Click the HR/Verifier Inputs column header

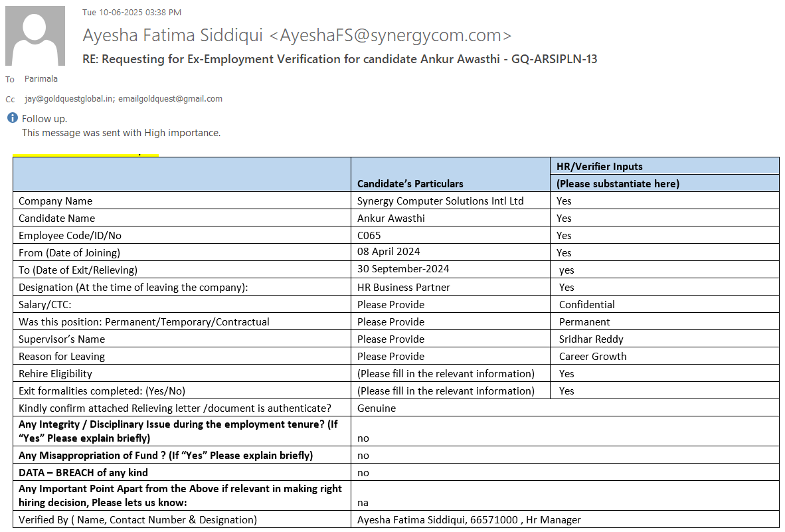click(599, 167)
